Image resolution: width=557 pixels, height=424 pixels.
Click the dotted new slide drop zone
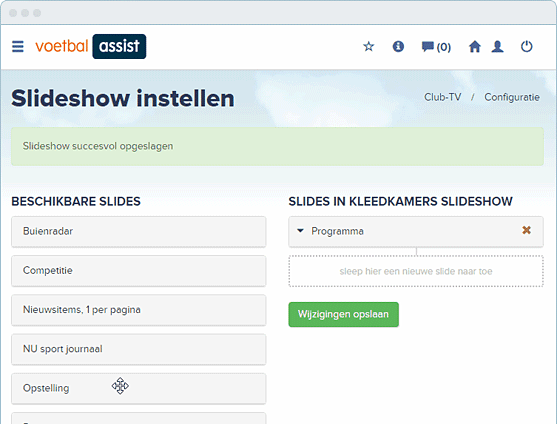(x=416, y=271)
